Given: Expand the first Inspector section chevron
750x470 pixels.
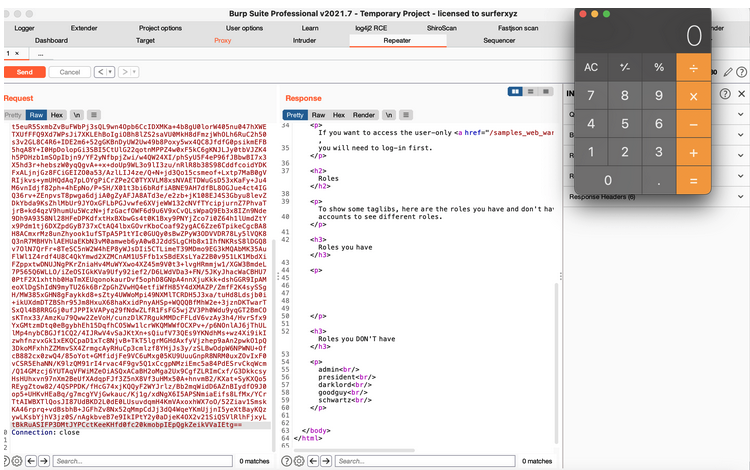Looking at the screenshot, I should tap(740, 114).
